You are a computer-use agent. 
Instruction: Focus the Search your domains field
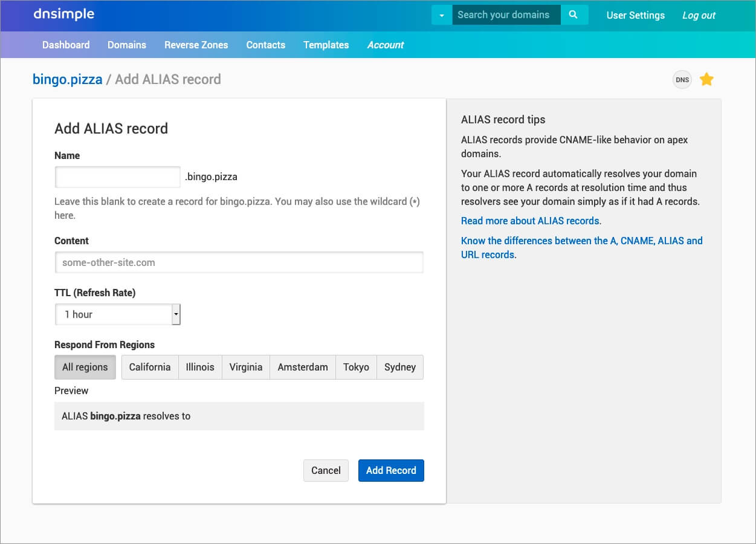506,15
